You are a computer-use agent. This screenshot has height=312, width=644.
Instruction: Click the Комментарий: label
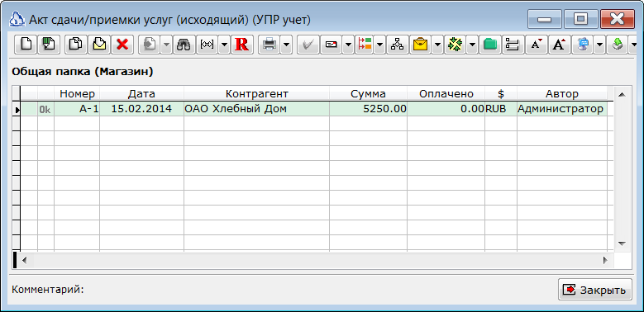point(48,290)
